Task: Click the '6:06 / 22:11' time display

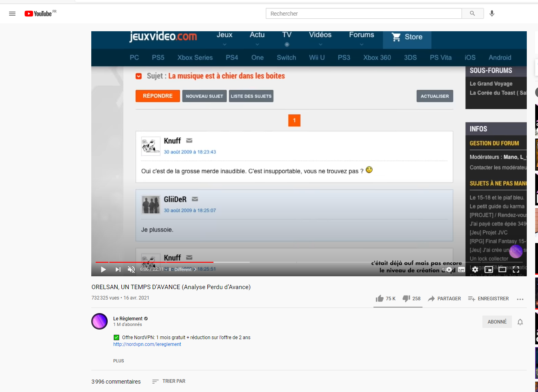Action: (x=152, y=269)
